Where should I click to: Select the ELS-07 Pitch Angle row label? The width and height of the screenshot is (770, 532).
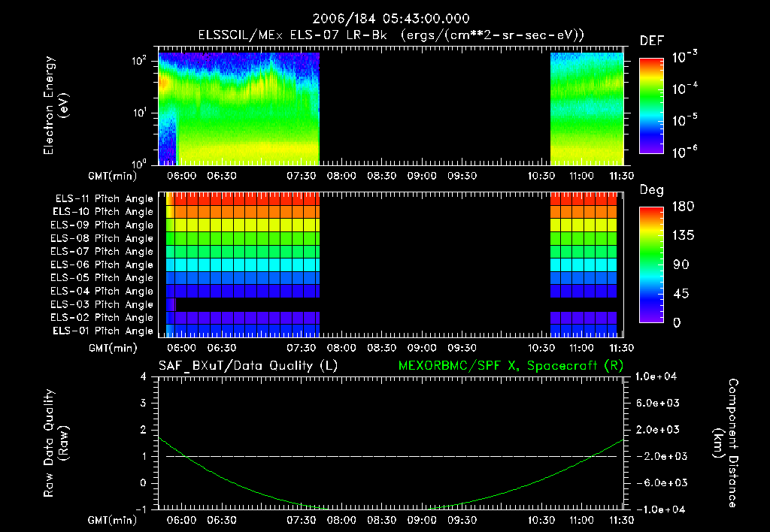102,251
